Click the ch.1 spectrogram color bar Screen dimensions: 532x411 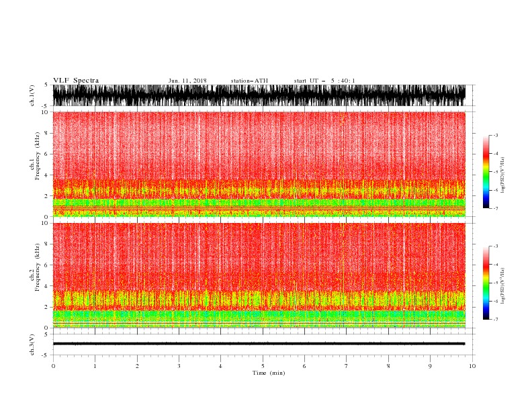coord(486,172)
